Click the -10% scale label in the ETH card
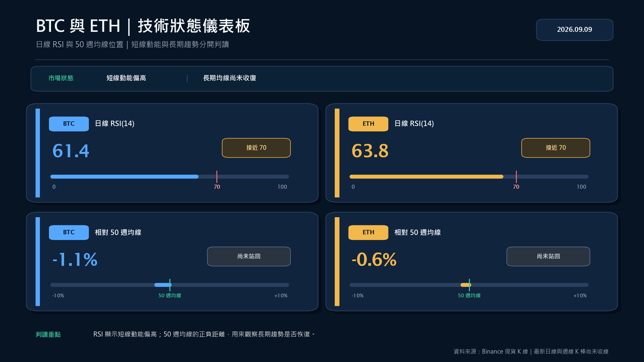Screen dimensions: 644x362 (x=358, y=296)
